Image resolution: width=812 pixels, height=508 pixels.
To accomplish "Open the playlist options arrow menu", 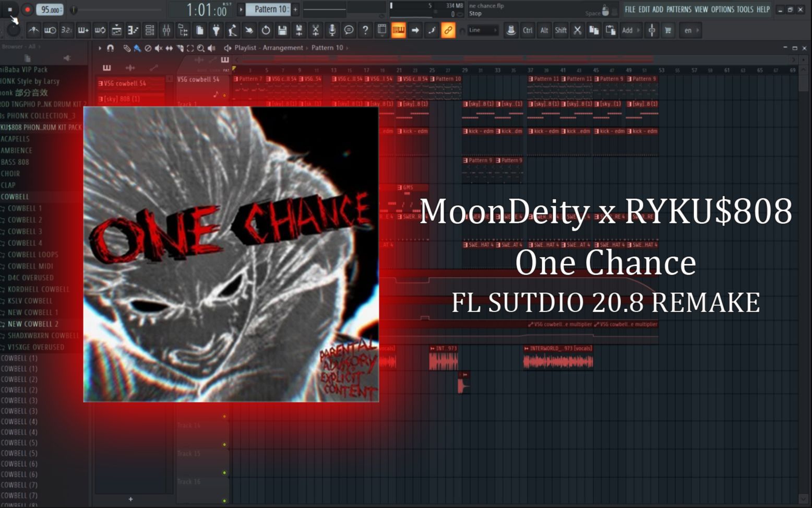I will coord(100,48).
